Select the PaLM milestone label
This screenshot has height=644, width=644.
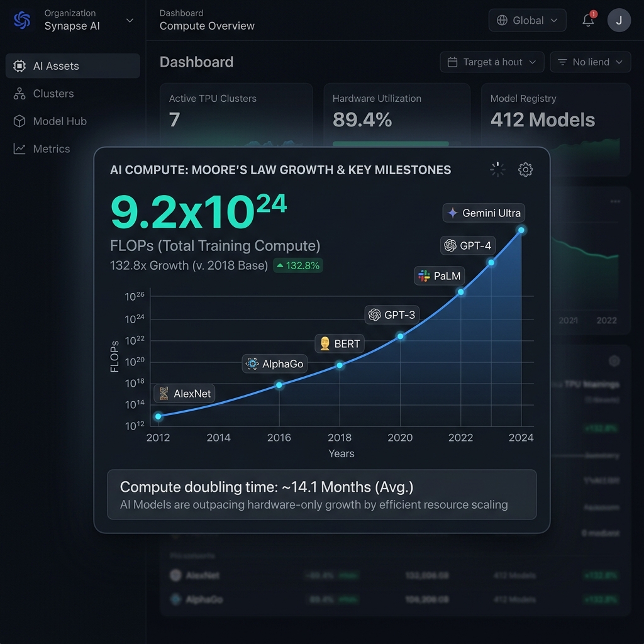440,275
